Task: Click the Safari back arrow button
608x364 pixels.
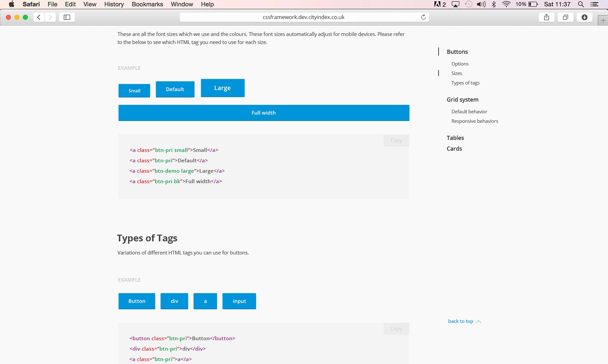Action: (x=39, y=17)
